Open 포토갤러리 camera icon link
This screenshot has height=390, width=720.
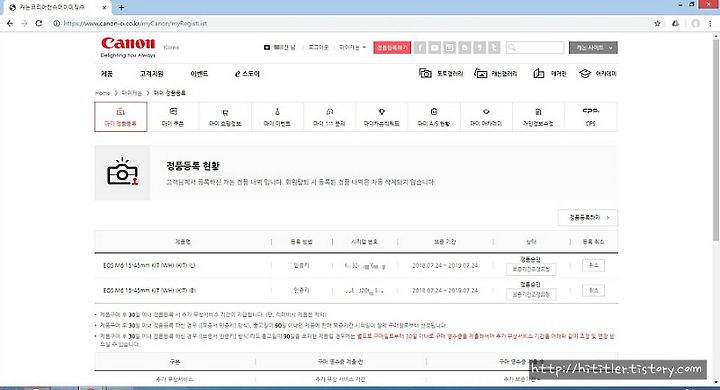(x=441, y=73)
